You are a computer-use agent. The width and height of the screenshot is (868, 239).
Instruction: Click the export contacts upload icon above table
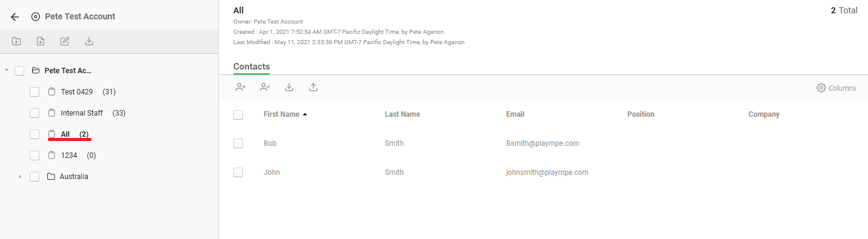[313, 87]
